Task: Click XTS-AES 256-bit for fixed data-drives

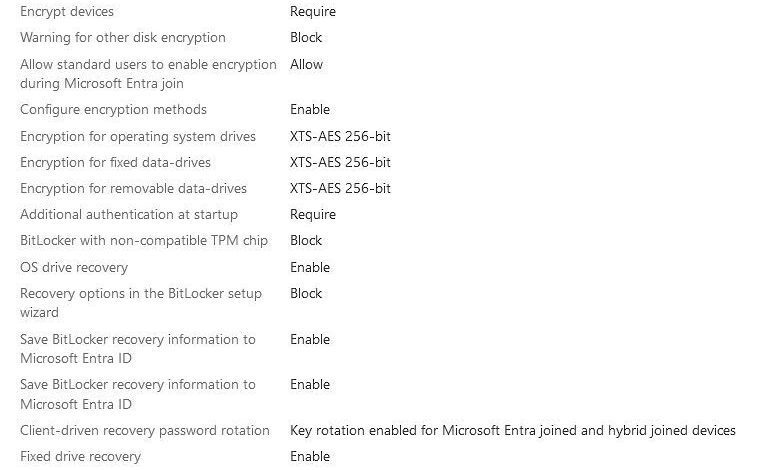Action: click(x=340, y=162)
